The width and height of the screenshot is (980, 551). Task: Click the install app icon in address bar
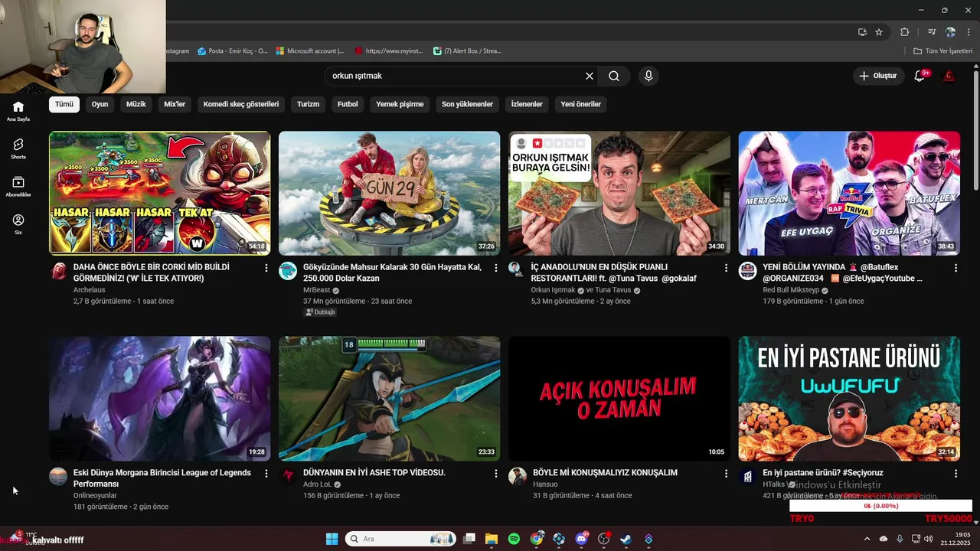pos(862,32)
